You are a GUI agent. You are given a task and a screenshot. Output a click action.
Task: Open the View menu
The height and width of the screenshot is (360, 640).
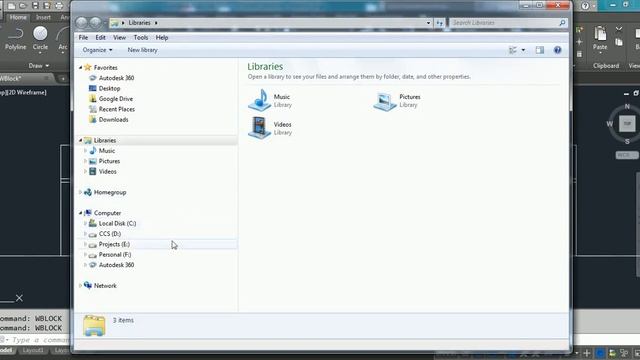(120, 38)
